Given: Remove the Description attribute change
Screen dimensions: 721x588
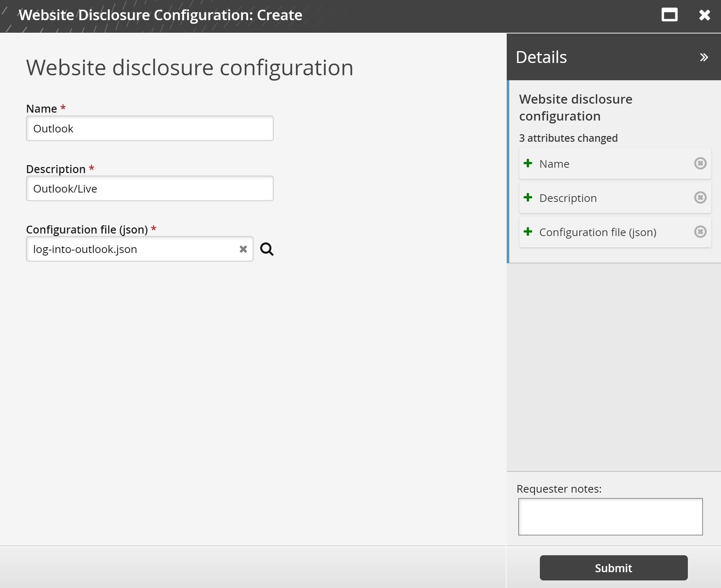Looking at the screenshot, I should click(x=700, y=198).
